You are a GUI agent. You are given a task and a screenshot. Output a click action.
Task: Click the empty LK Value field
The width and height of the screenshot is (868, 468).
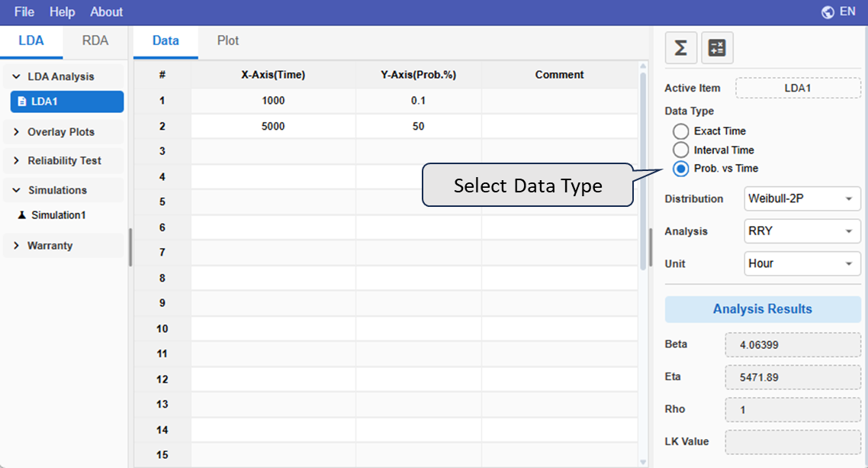click(x=792, y=443)
